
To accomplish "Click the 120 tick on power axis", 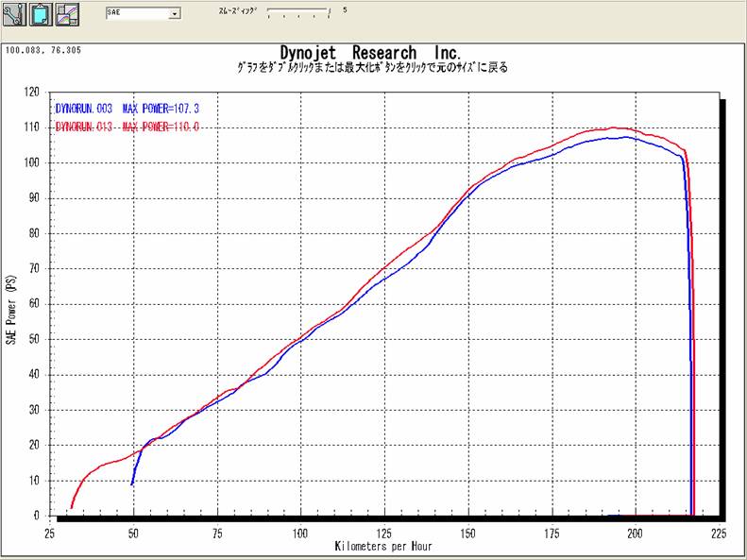I will [32, 93].
